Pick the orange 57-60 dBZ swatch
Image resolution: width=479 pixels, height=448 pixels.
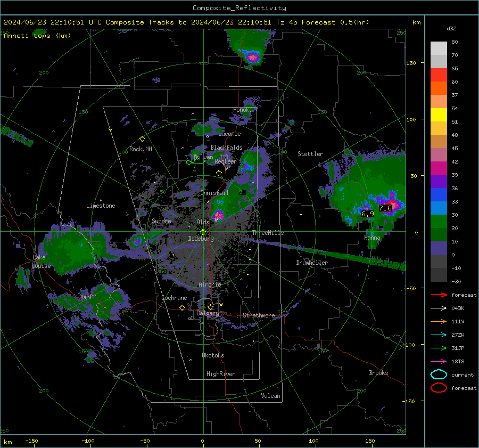(439, 88)
